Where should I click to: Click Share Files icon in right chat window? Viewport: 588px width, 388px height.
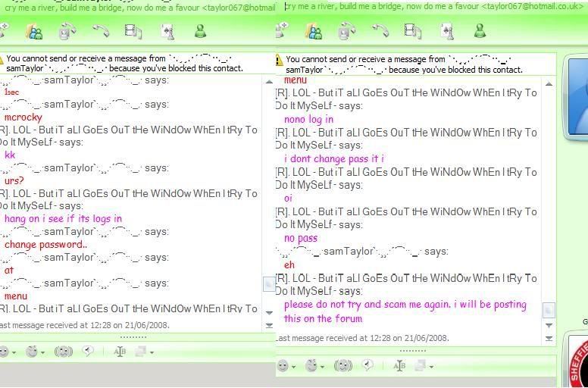point(314,32)
